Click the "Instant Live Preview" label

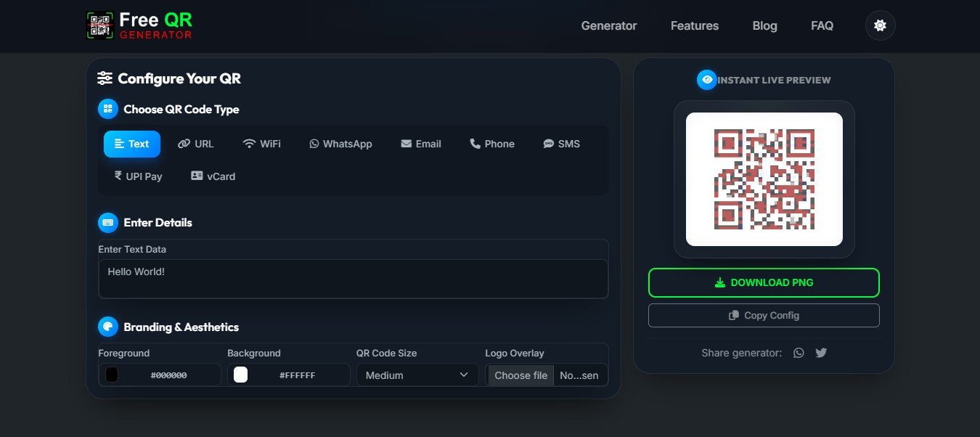click(774, 80)
